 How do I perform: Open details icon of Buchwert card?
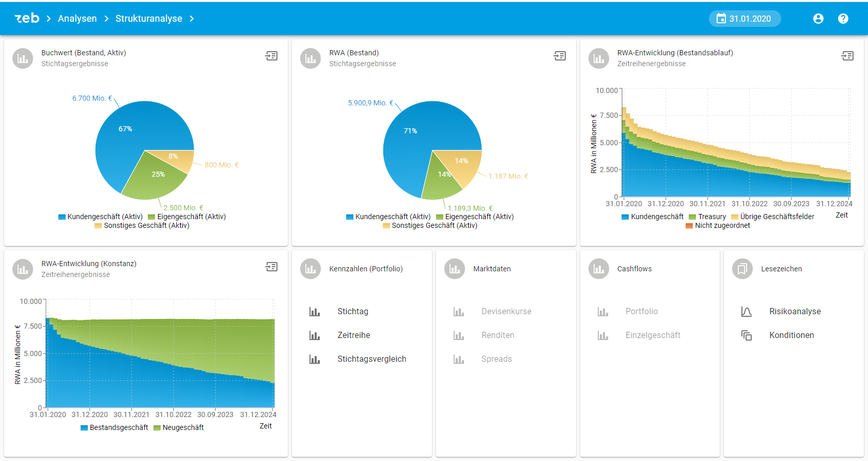pos(271,56)
